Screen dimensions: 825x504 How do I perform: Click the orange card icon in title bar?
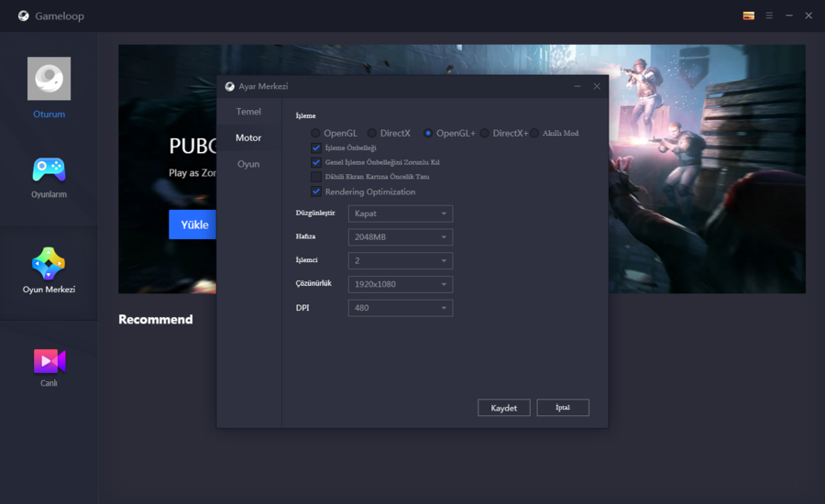click(749, 16)
